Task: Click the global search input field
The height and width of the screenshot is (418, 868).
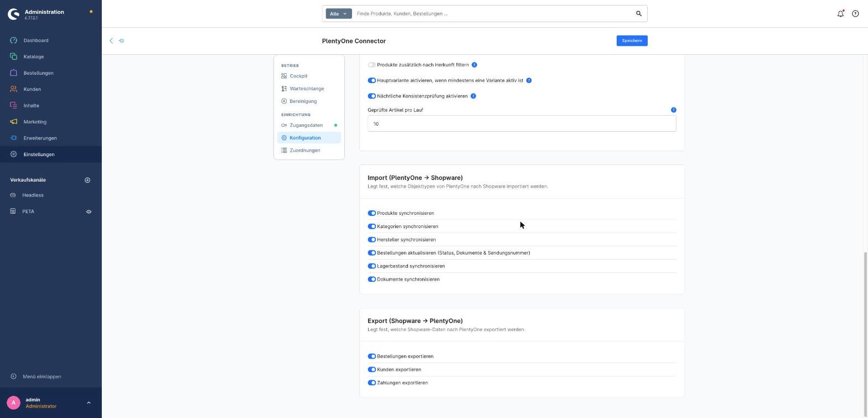Action: [493, 14]
